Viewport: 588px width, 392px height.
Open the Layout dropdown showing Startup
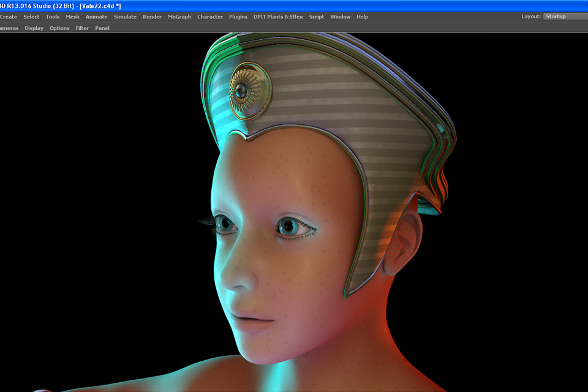point(565,17)
